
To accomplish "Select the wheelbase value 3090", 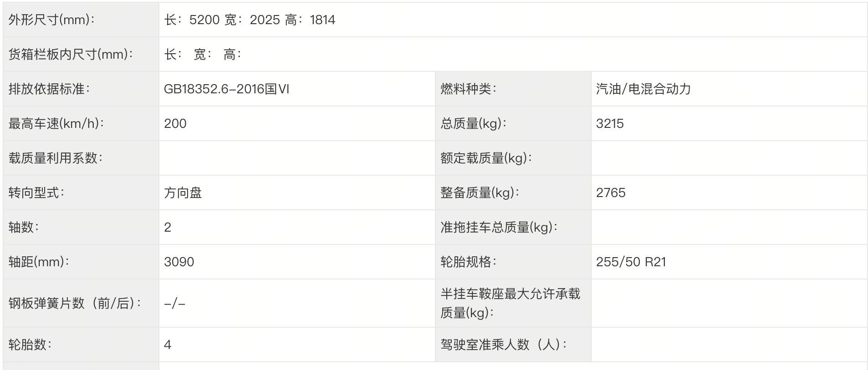I will (179, 262).
